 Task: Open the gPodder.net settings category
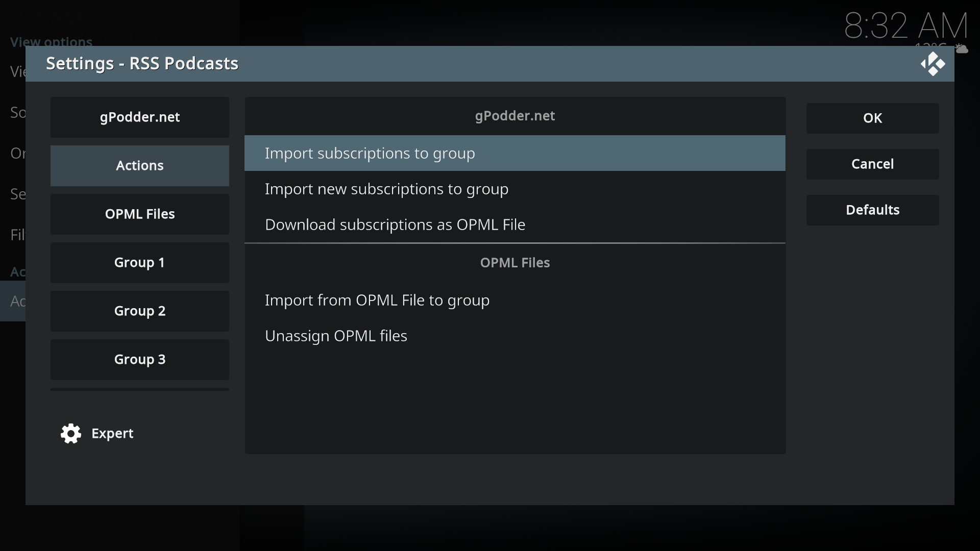[139, 117]
